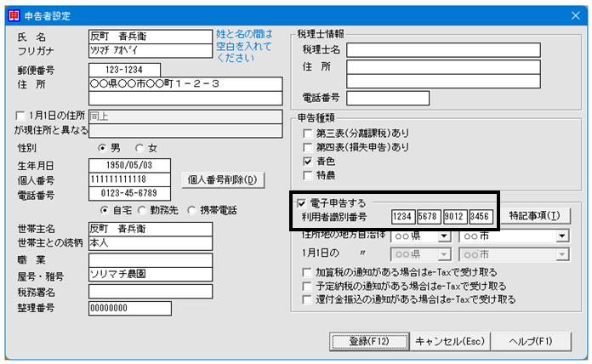The image size is (592, 364).
Task: Click the 税理士 電話番号 field
Action: 388,98
